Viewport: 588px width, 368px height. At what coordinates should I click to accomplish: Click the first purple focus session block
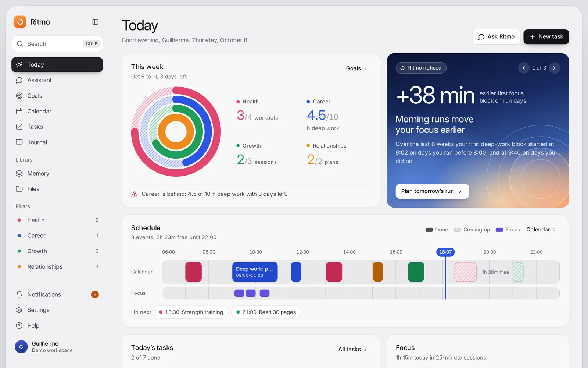point(239,293)
